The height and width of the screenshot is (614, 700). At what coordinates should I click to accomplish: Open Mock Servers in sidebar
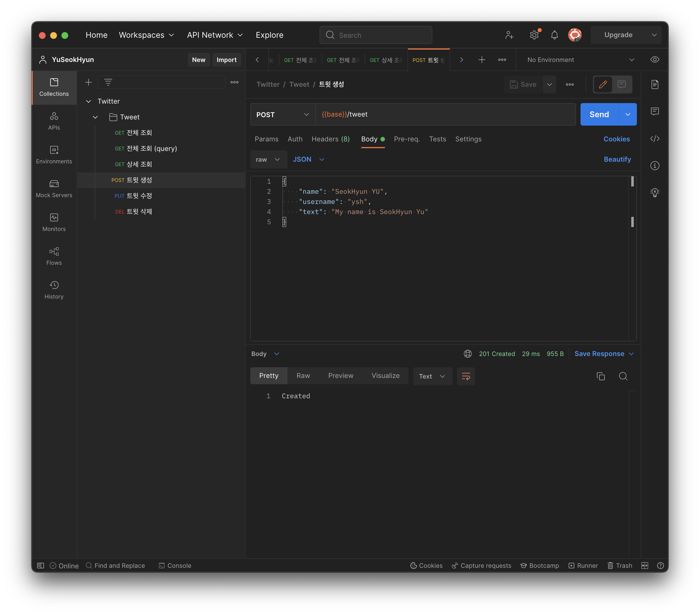point(54,189)
